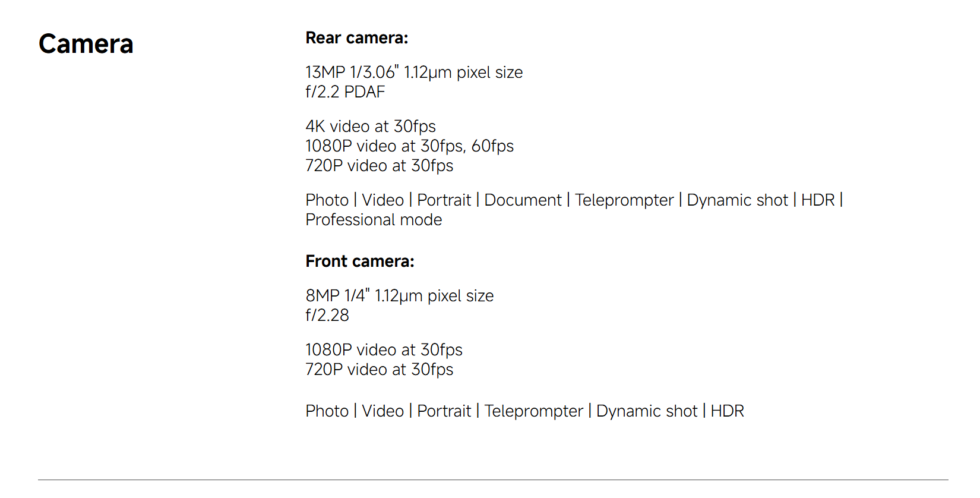
Task: Click the f/2.28 aperture text
Action: pos(327,316)
